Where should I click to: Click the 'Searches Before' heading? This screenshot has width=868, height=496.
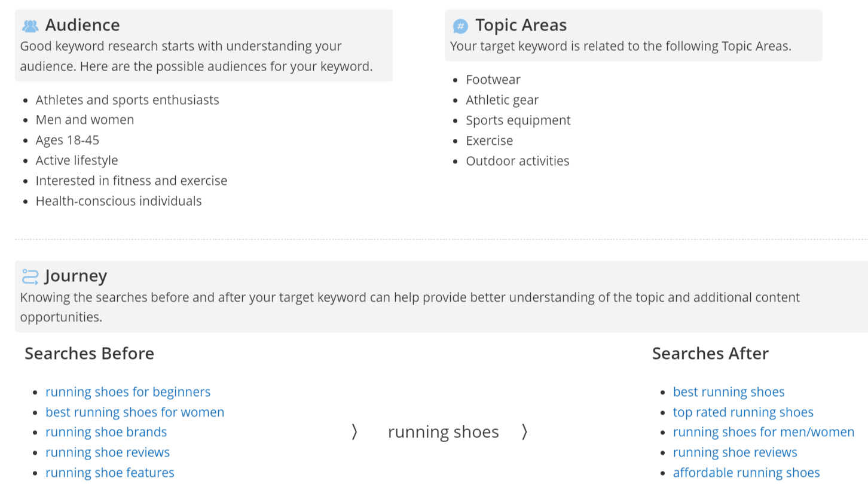(x=89, y=354)
